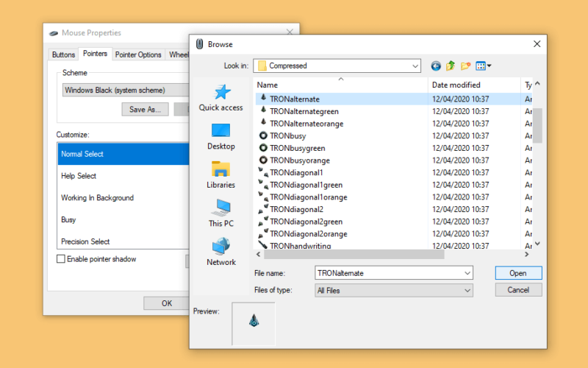Sort files by the Name column header
588x368 pixels.
click(340, 85)
